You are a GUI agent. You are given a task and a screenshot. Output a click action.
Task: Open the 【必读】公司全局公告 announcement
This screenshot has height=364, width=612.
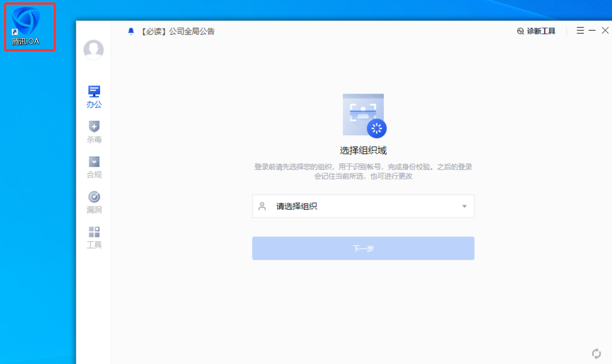[178, 31]
